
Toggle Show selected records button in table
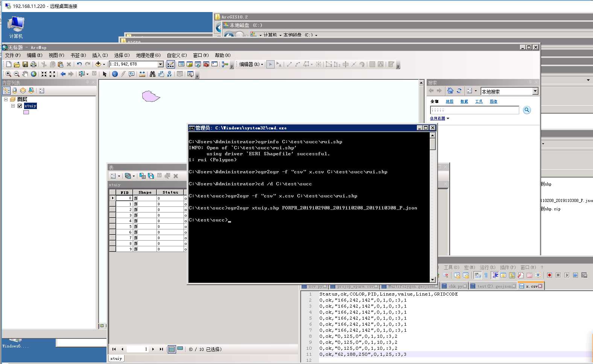pyautogui.click(x=180, y=349)
